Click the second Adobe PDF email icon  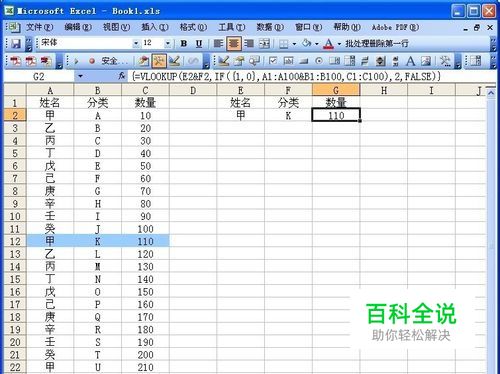[31, 61]
